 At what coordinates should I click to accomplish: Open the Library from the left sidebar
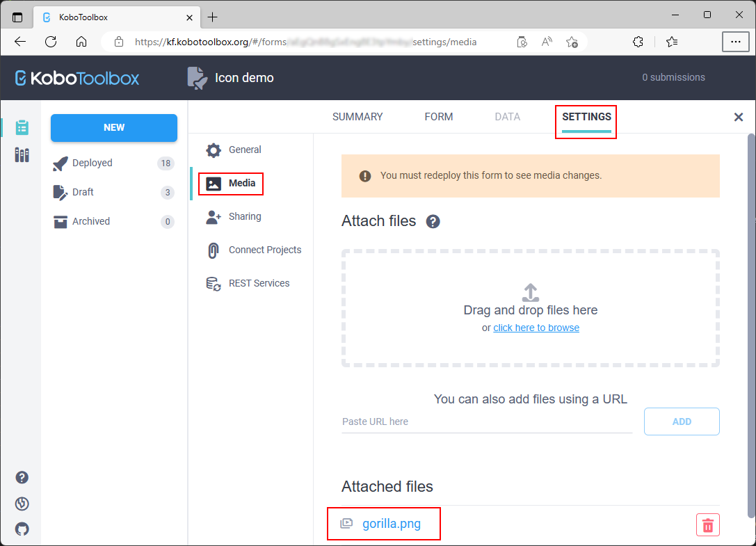click(22, 154)
